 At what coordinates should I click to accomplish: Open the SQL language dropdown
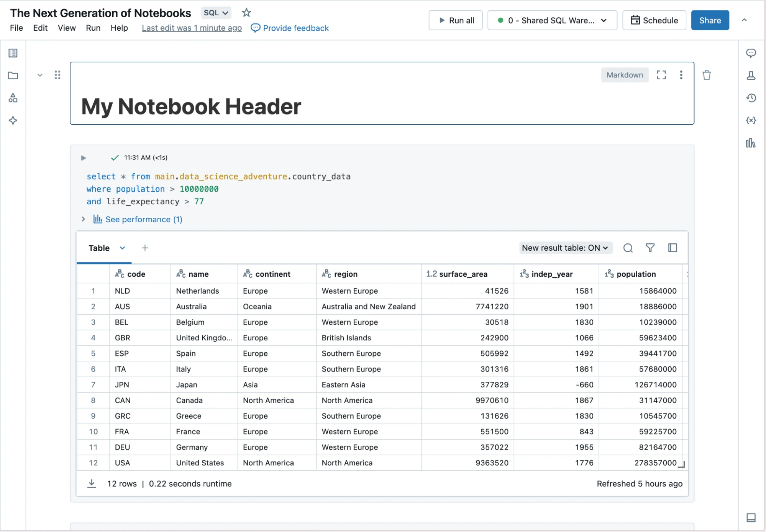pos(216,13)
